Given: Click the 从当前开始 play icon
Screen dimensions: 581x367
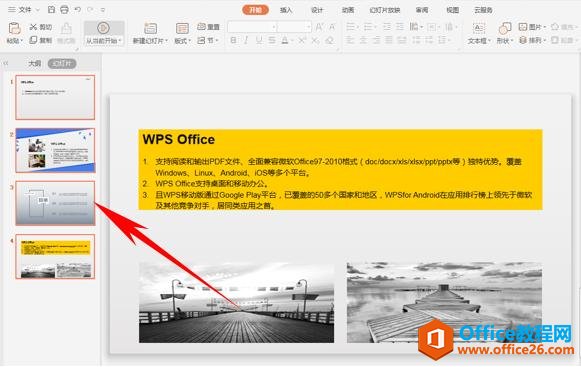Looking at the screenshot, I should (103, 28).
